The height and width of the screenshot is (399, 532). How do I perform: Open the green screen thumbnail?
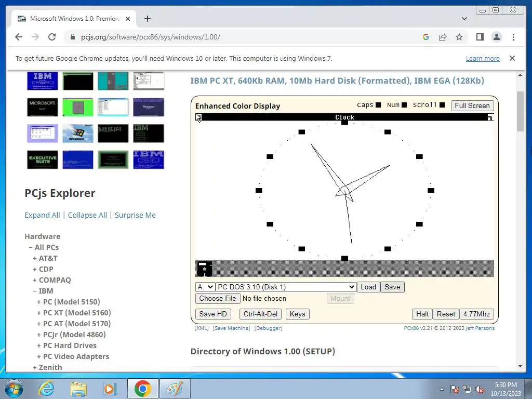[78, 107]
